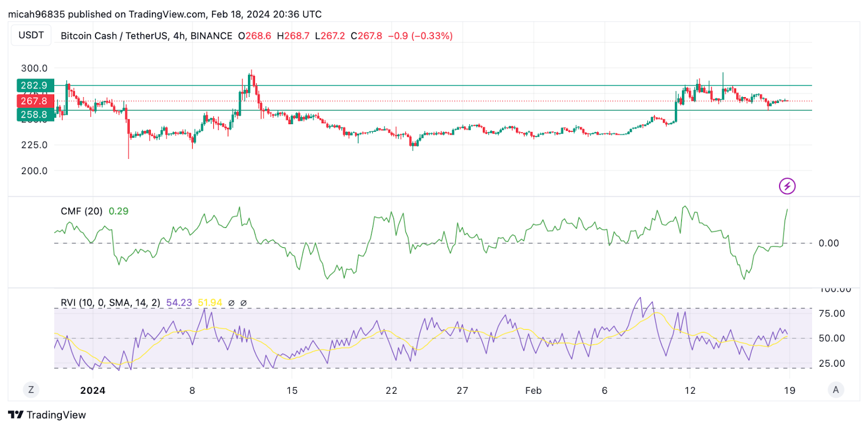This screenshot has height=429, width=868.
Task: Click the 12 date label on time axis
Action: pyautogui.click(x=690, y=390)
